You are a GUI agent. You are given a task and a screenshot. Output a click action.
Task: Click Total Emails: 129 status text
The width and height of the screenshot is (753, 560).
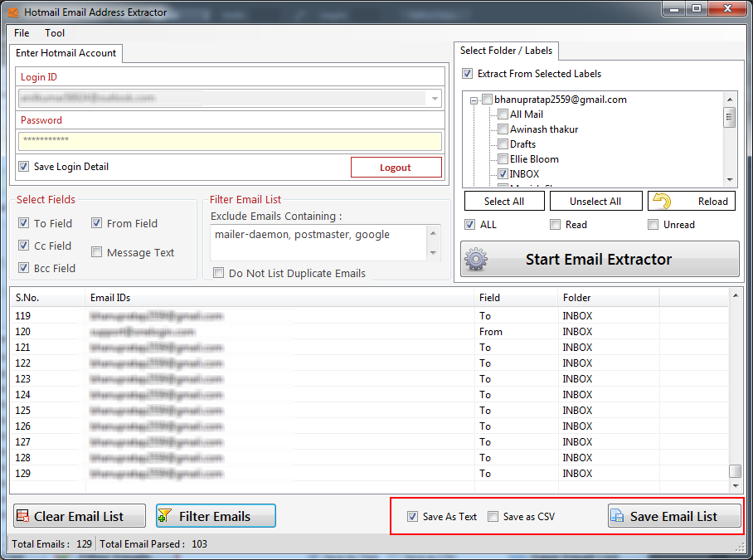pos(52,543)
